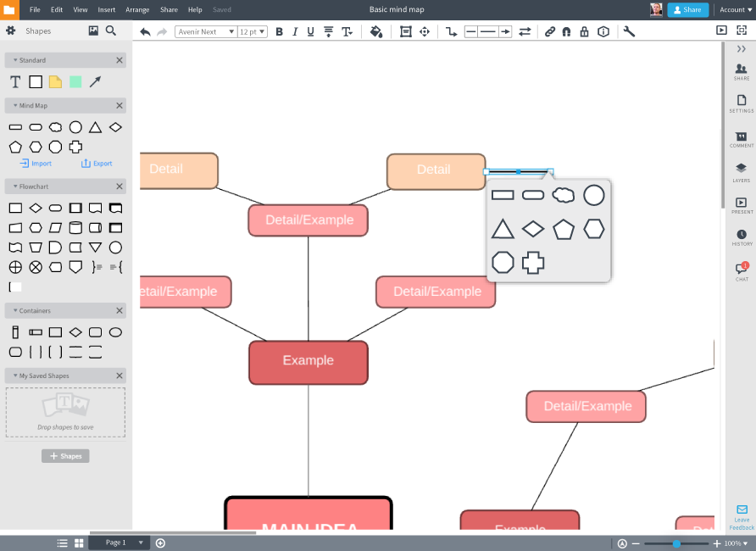Image resolution: width=756 pixels, height=551 pixels.
Task: Toggle bold formatting
Action: pyautogui.click(x=279, y=31)
